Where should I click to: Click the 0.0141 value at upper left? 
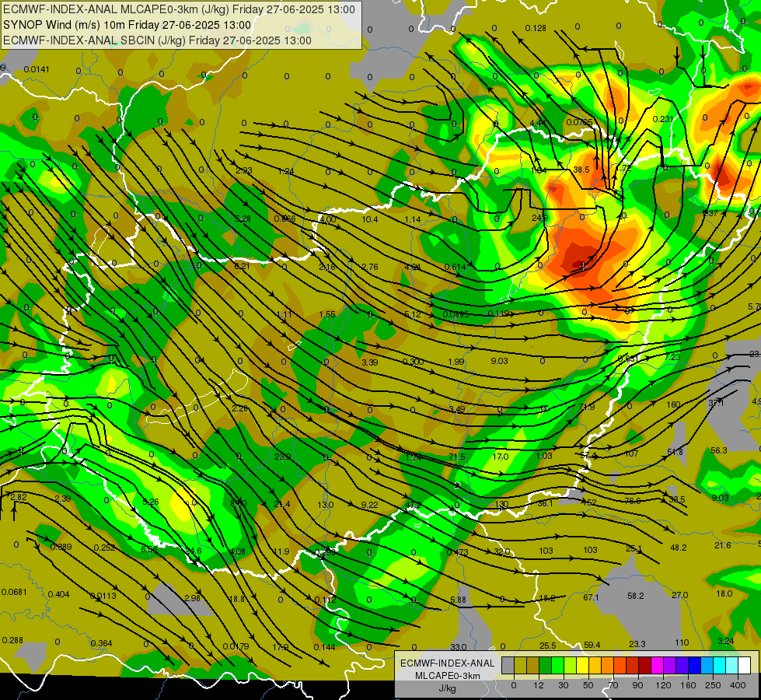coord(37,69)
